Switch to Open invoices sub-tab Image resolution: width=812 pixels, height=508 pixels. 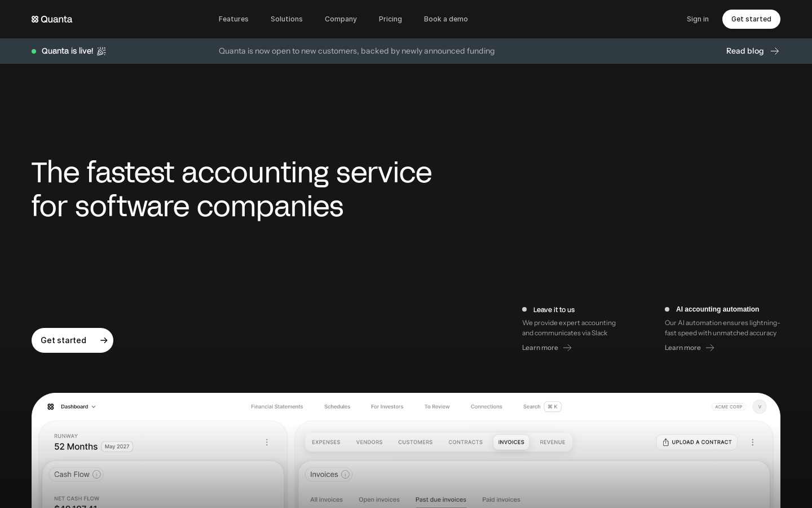[x=379, y=500]
